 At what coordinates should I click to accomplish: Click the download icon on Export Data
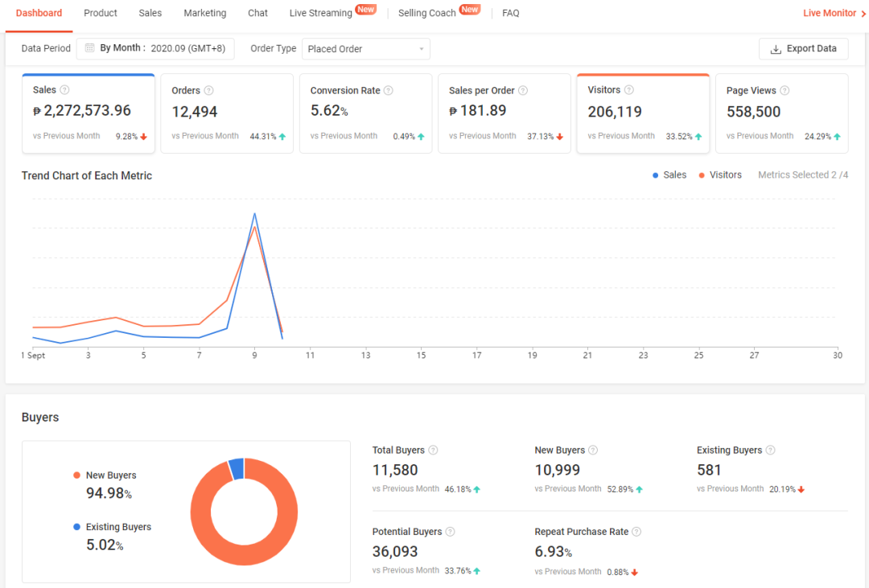point(776,49)
